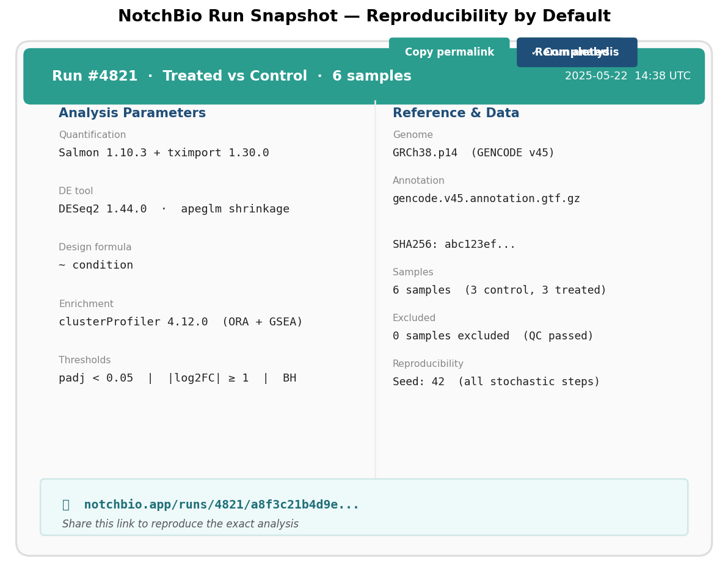Click the dark blue button beside Copy permalink
The height and width of the screenshot is (572, 728).
point(577,52)
